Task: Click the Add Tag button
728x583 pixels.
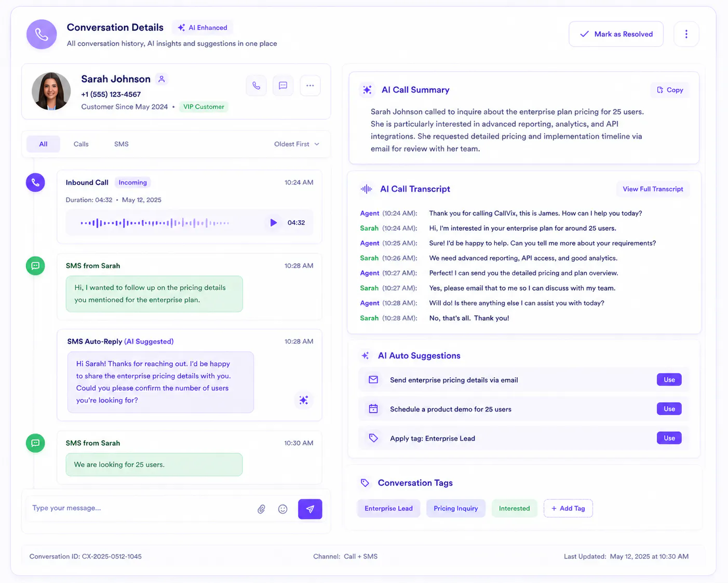Action: point(568,508)
